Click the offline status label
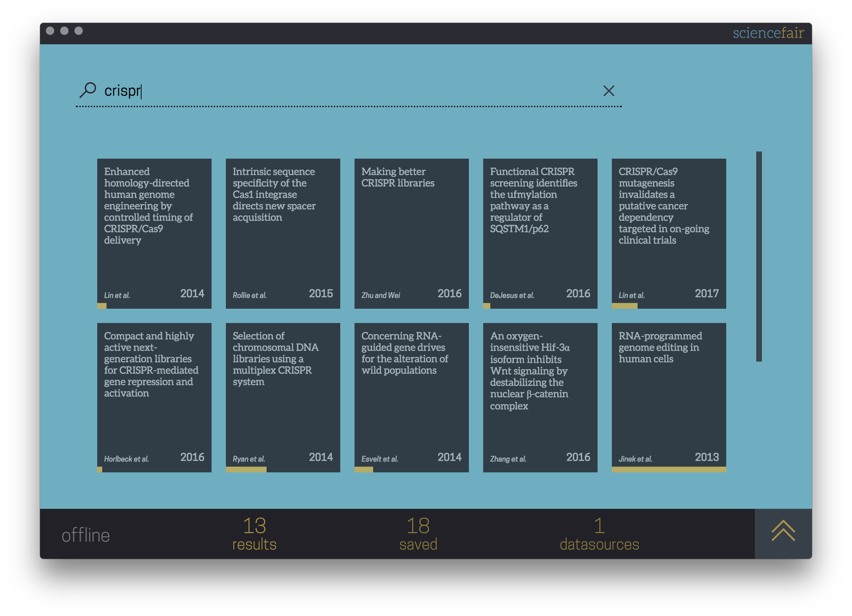Viewport: 852px width, 616px height. pos(86,535)
